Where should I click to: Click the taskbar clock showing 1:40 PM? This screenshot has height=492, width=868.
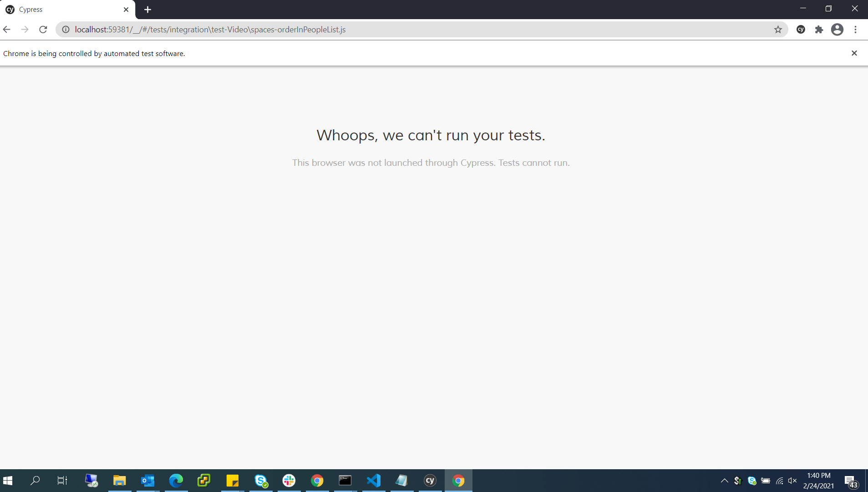click(818, 481)
